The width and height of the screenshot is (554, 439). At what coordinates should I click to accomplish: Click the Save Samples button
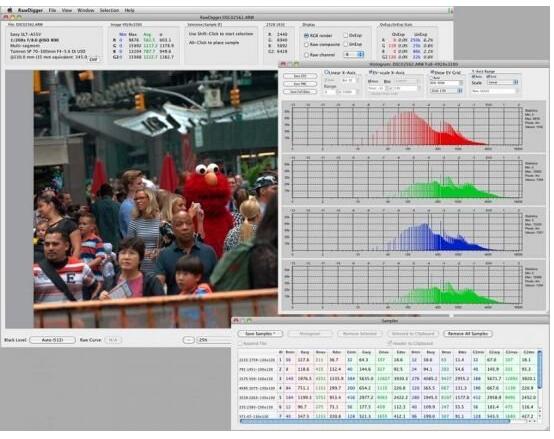coord(260,333)
